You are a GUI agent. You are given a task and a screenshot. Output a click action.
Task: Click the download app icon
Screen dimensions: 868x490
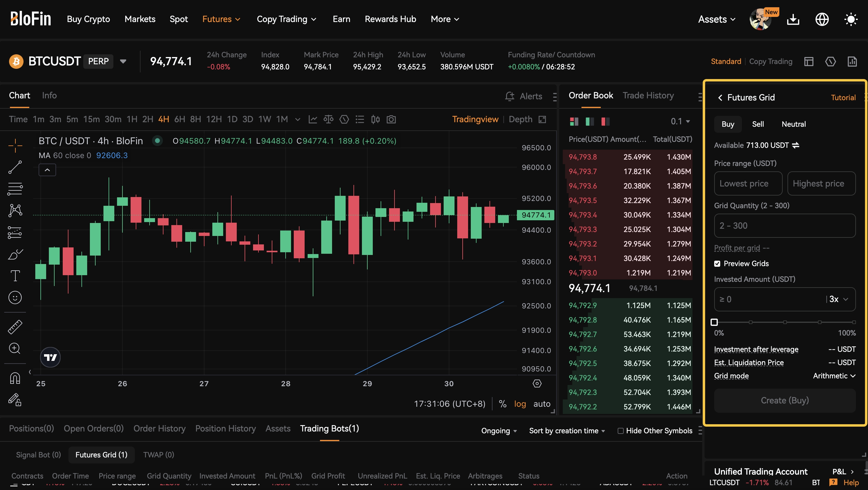click(793, 19)
